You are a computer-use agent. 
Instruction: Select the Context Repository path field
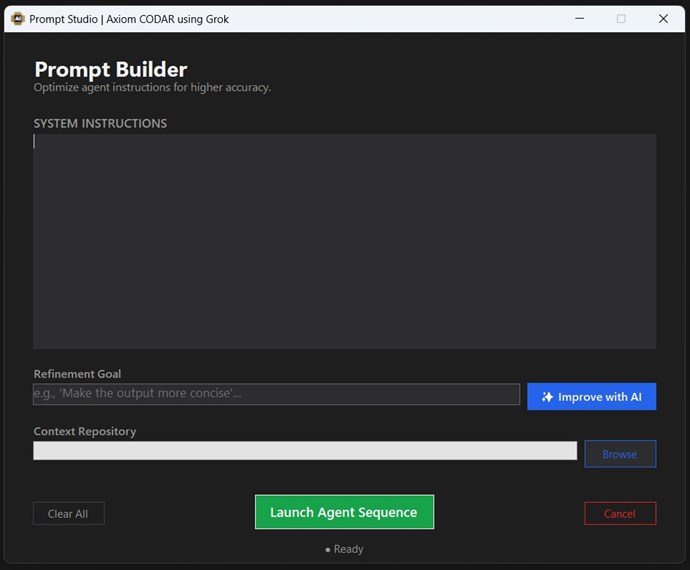[x=305, y=451]
